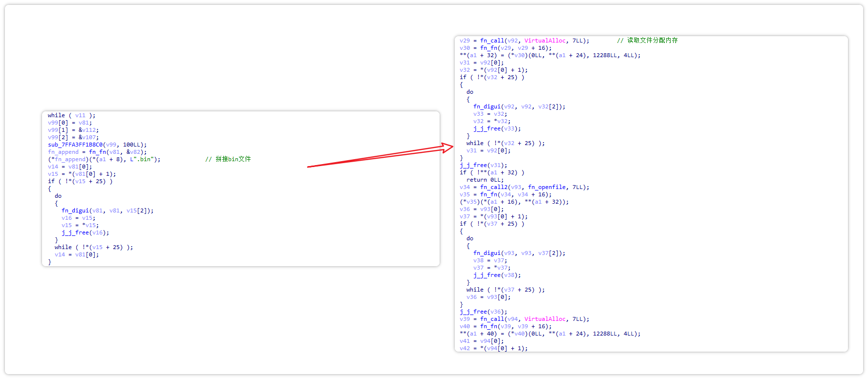Click VirtualAlloc in the v29 line

click(x=545, y=41)
